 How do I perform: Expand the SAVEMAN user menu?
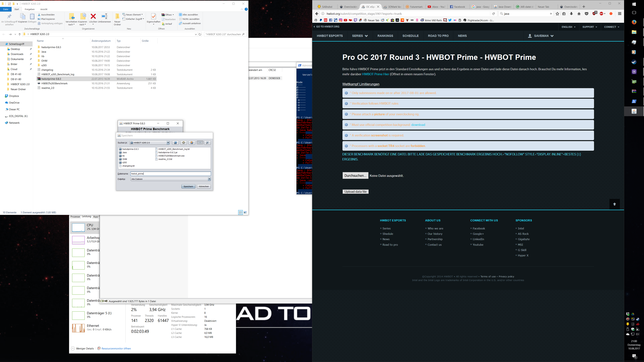541,36
